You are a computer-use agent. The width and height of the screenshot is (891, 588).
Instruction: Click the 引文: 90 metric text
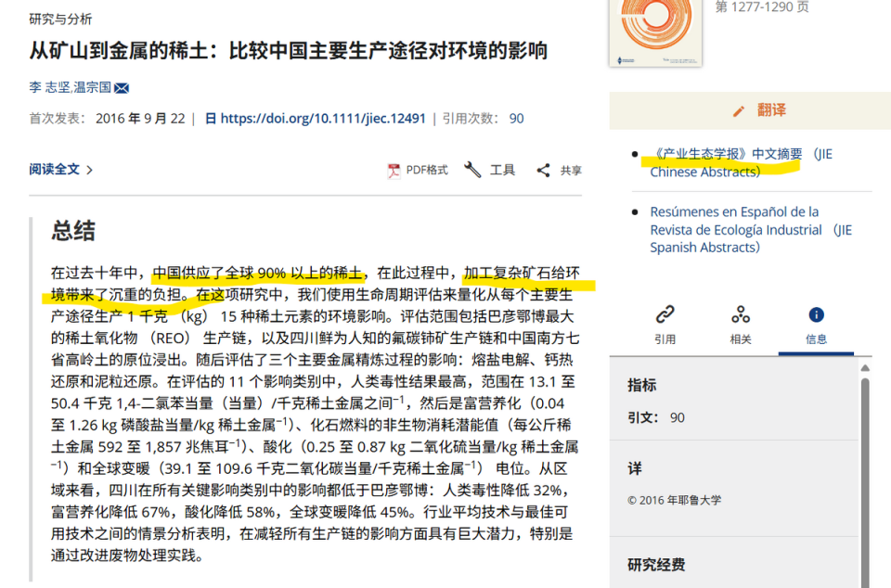656,417
